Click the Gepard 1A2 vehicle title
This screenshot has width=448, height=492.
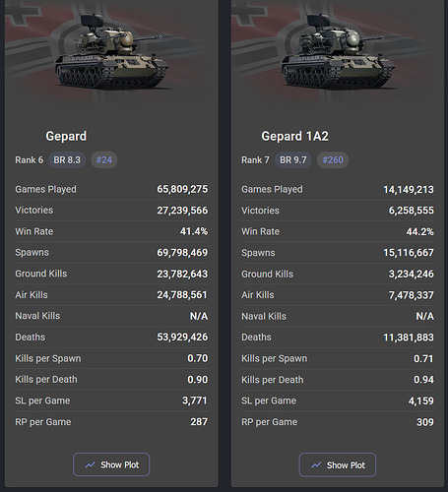coord(294,136)
